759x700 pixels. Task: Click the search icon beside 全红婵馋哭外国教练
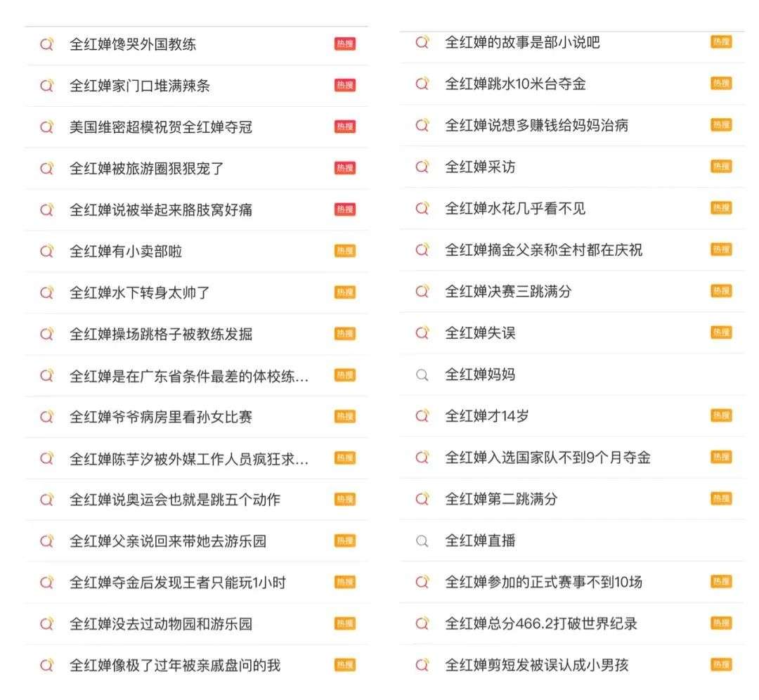(x=47, y=44)
